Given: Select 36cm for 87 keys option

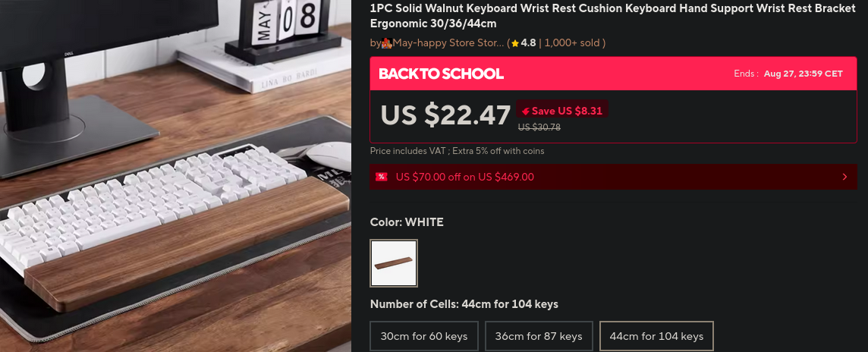Looking at the screenshot, I should point(539,336).
